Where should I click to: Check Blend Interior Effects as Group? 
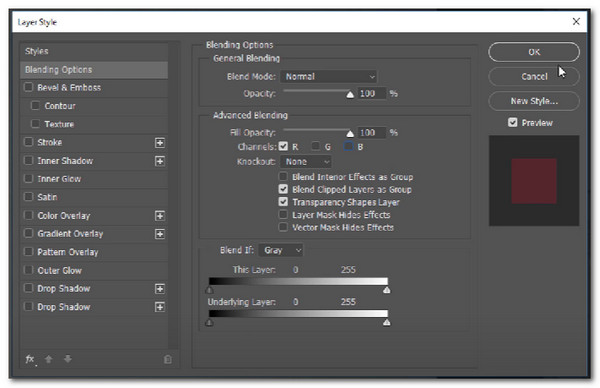click(x=283, y=176)
